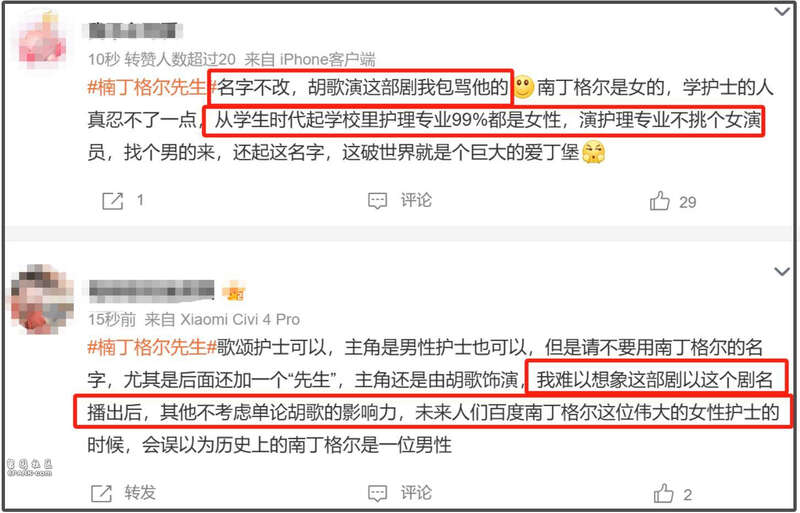Expand second post's options chevron
Image resolution: width=800 pixels, height=513 pixels.
(x=782, y=272)
